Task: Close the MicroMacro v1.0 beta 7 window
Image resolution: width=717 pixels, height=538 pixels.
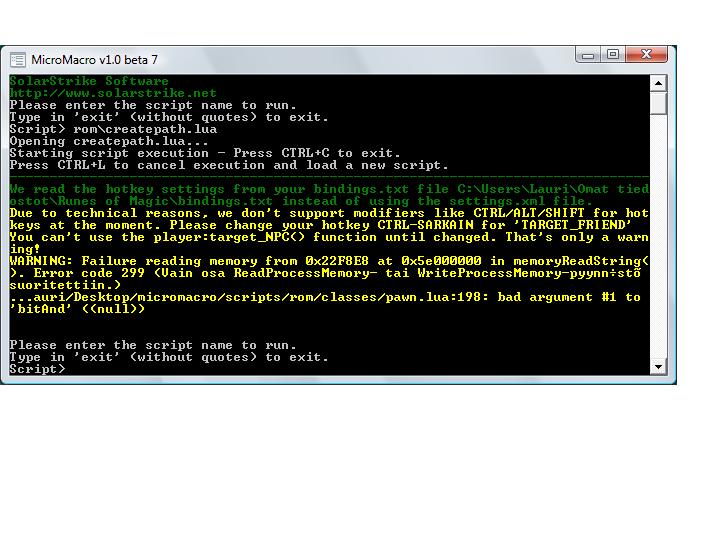Action: pos(646,56)
